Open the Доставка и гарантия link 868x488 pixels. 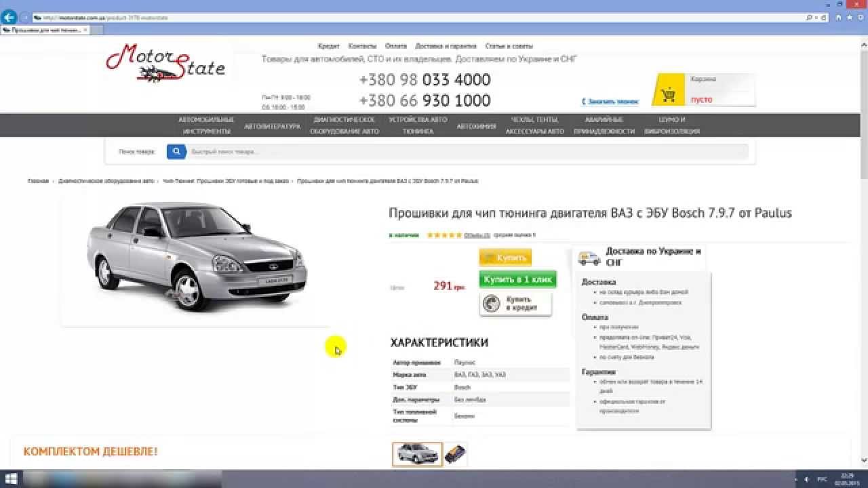(x=446, y=46)
